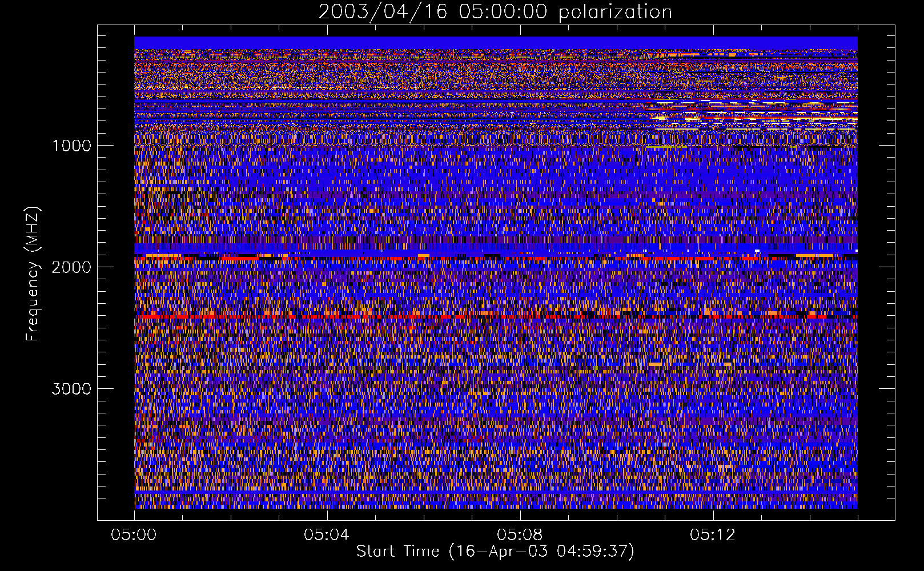Click the 3000 frequency tick label

(x=71, y=389)
